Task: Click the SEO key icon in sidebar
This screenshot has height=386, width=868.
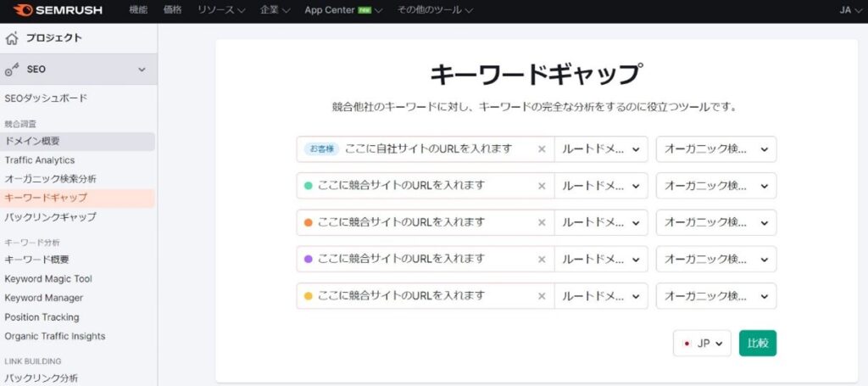Action: click(12, 70)
